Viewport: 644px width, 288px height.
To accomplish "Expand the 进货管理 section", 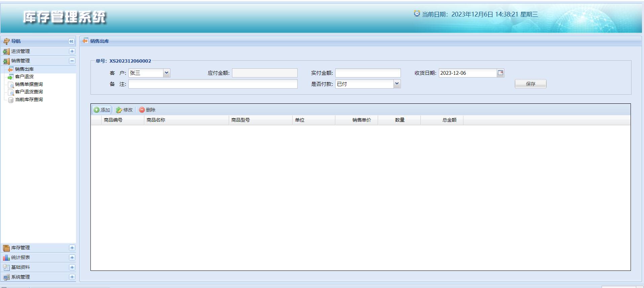I will coord(72,51).
